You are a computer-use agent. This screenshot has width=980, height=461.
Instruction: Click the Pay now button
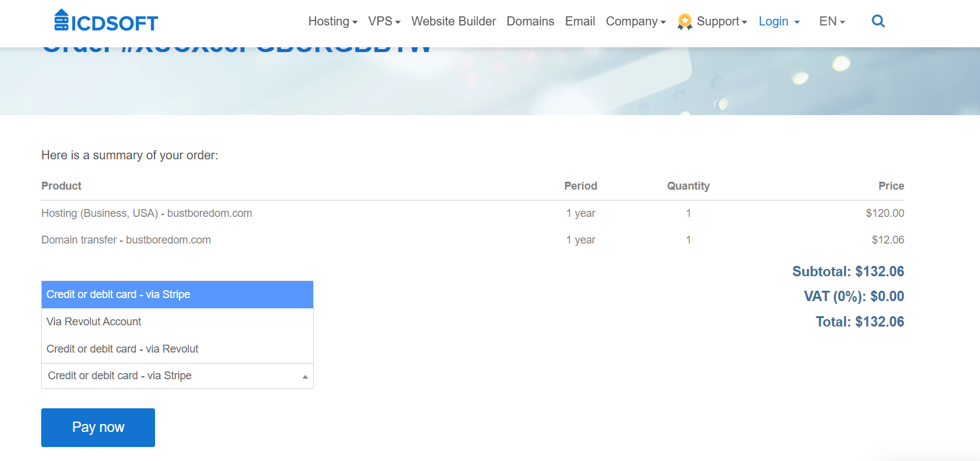(98, 428)
